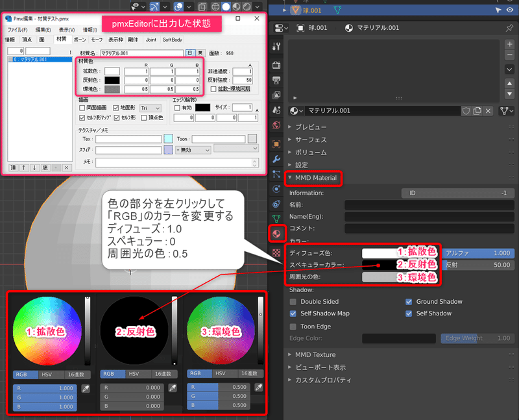Click the 底 button under material list

coord(45,167)
